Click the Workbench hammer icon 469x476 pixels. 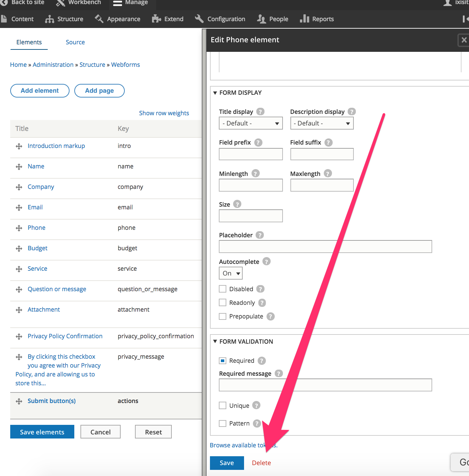click(x=59, y=2)
